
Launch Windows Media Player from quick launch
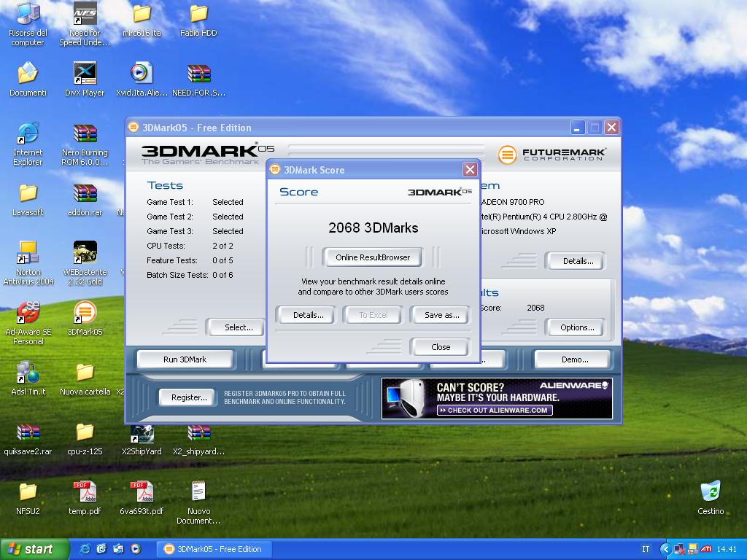(x=136, y=549)
